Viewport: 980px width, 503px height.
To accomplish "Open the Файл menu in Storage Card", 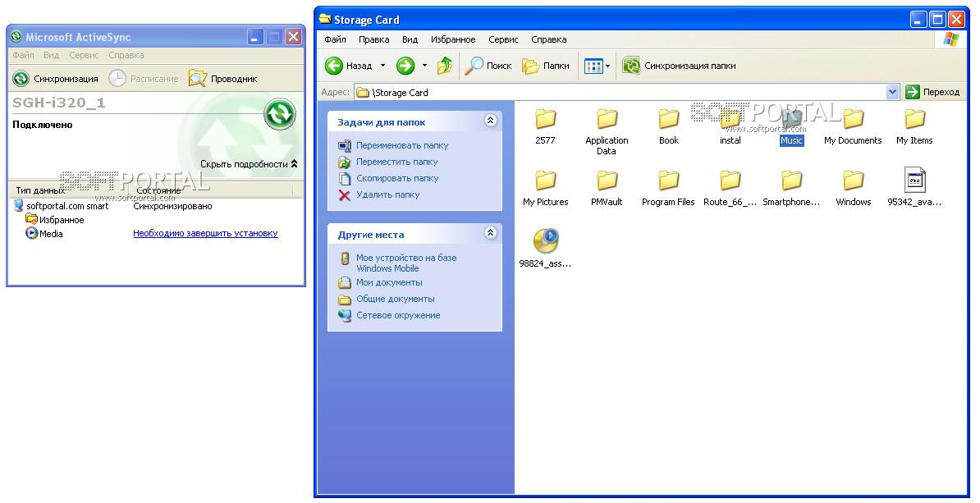I will (335, 39).
